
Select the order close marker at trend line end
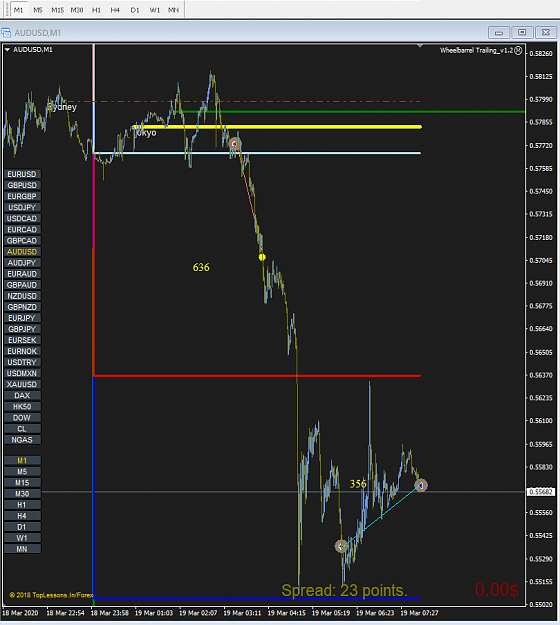(x=421, y=485)
